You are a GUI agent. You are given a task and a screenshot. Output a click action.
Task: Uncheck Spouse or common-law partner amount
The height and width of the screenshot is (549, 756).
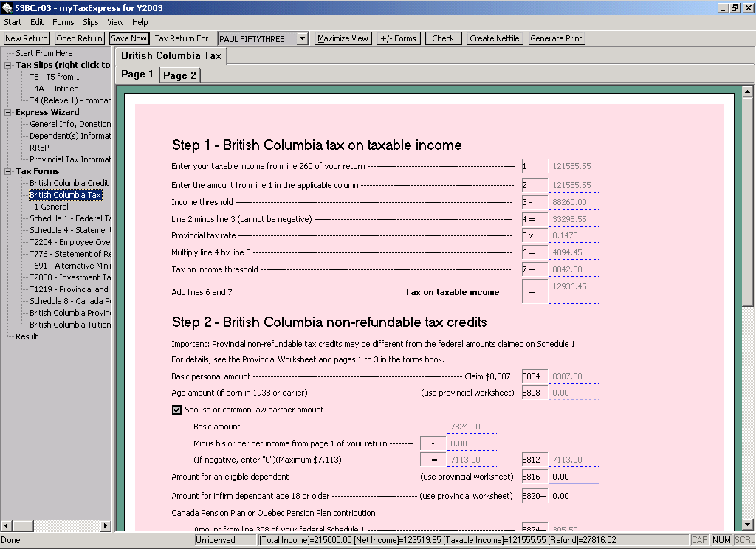tap(177, 410)
